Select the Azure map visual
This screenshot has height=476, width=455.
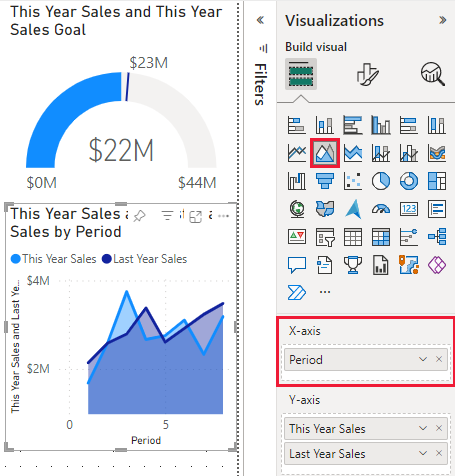353,209
